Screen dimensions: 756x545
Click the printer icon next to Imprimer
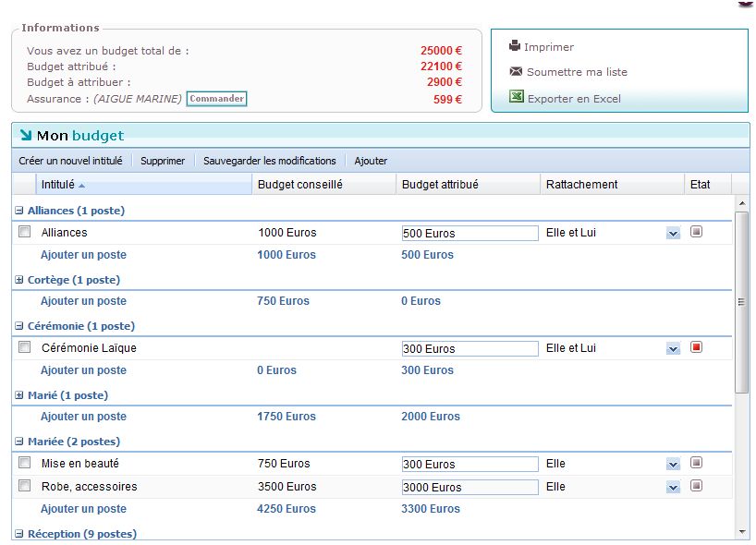(515, 46)
